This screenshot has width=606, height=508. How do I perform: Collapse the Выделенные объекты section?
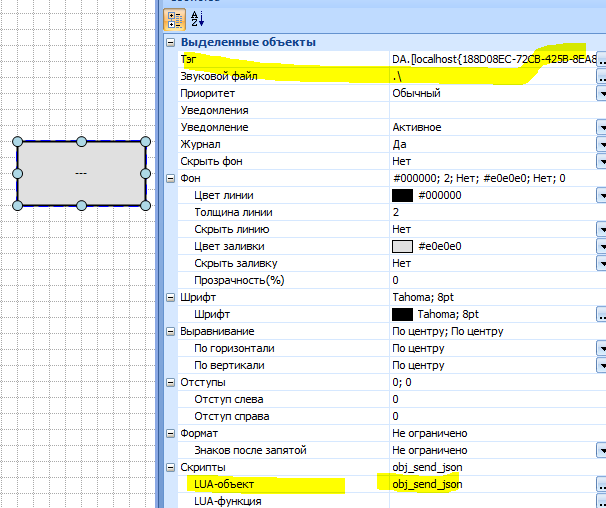[171, 42]
